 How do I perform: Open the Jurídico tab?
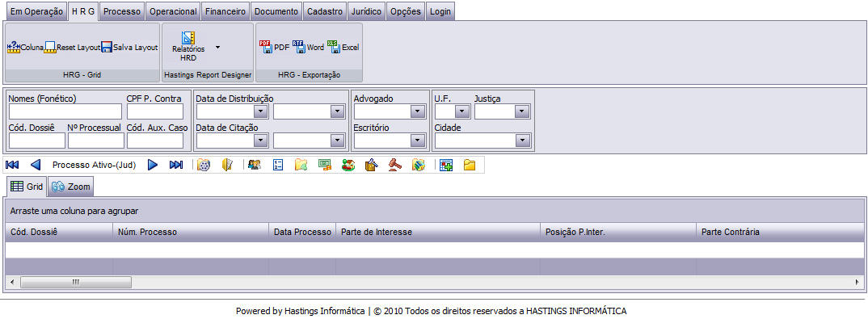(366, 11)
